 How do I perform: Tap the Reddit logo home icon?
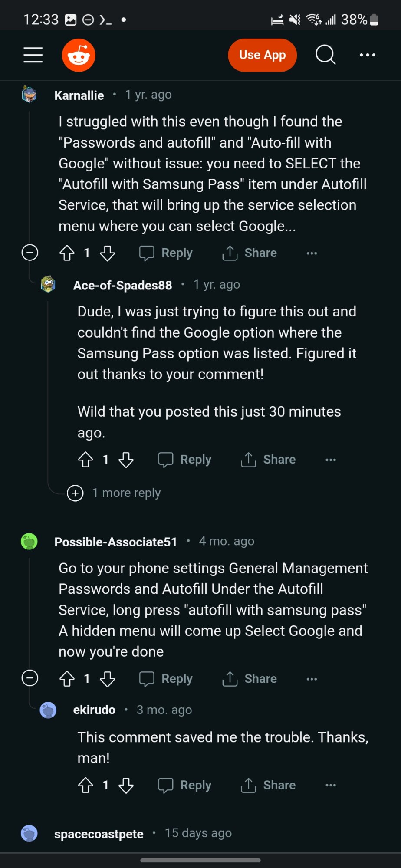click(x=79, y=55)
